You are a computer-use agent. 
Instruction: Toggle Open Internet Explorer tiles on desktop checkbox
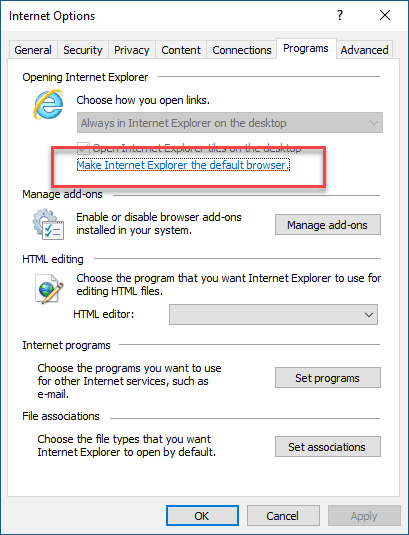click(x=83, y=148)
